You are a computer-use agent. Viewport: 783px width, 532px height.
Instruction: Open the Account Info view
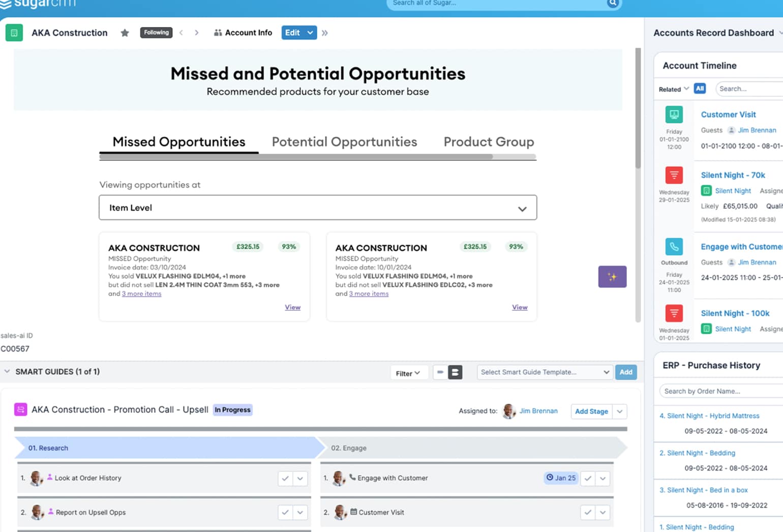click(x=243, y=33)
